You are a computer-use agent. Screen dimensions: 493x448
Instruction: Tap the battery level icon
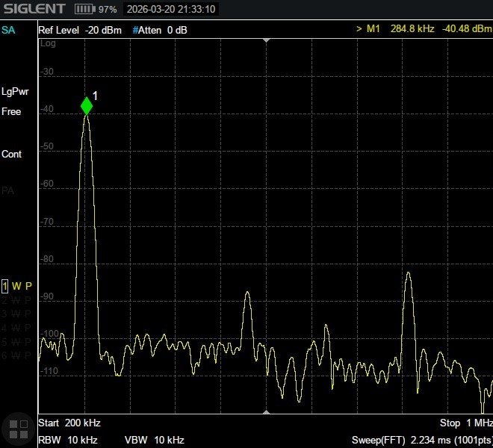85,9
